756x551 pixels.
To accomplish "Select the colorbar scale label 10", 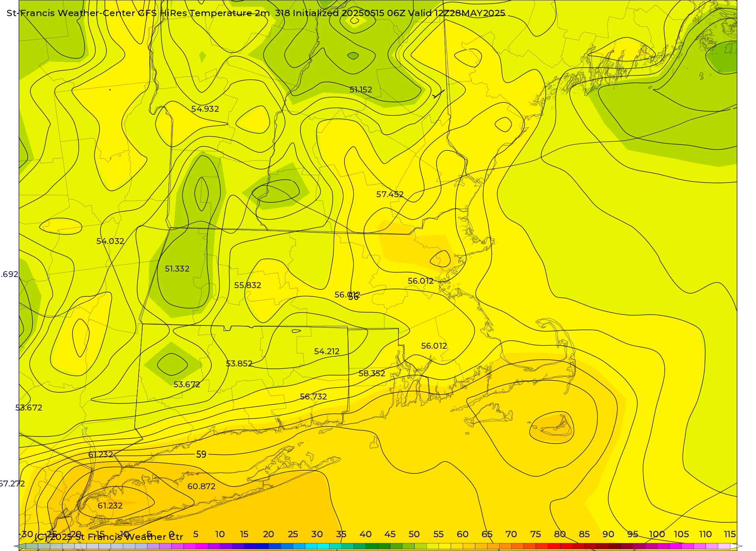I will pos(220,534).
